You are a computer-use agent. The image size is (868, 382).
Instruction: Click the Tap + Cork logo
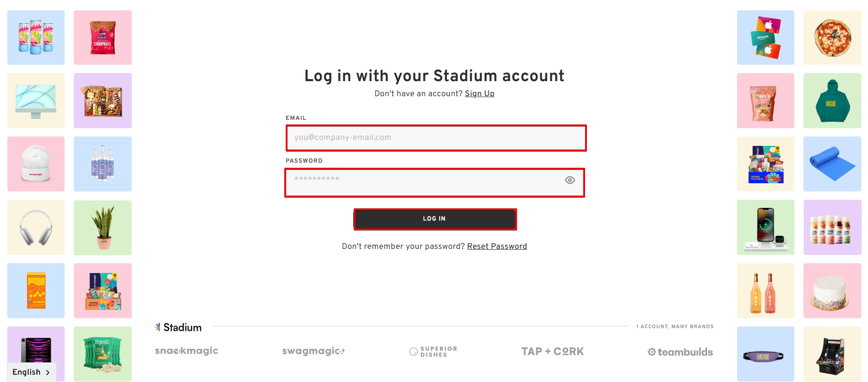point(552,351)
